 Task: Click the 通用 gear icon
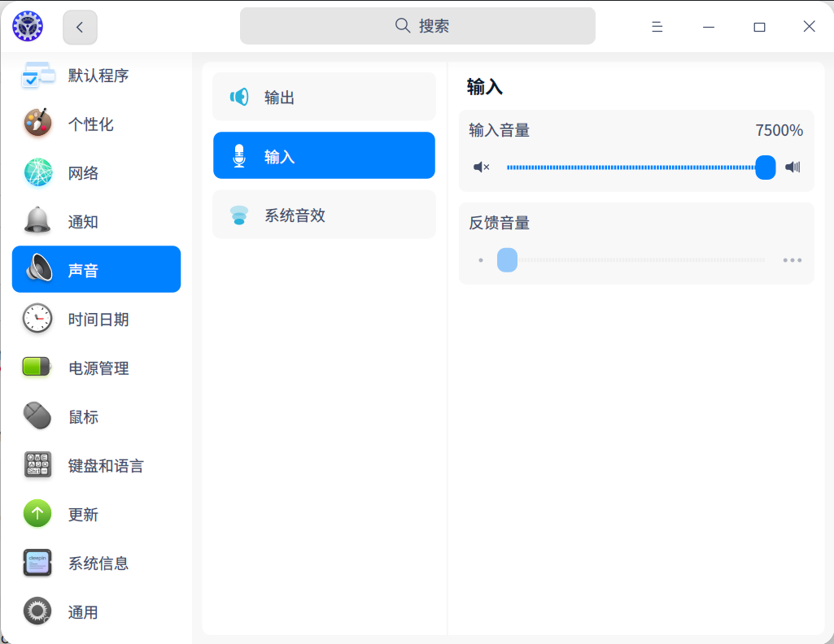pyautogui.click(x=37, y=611)
